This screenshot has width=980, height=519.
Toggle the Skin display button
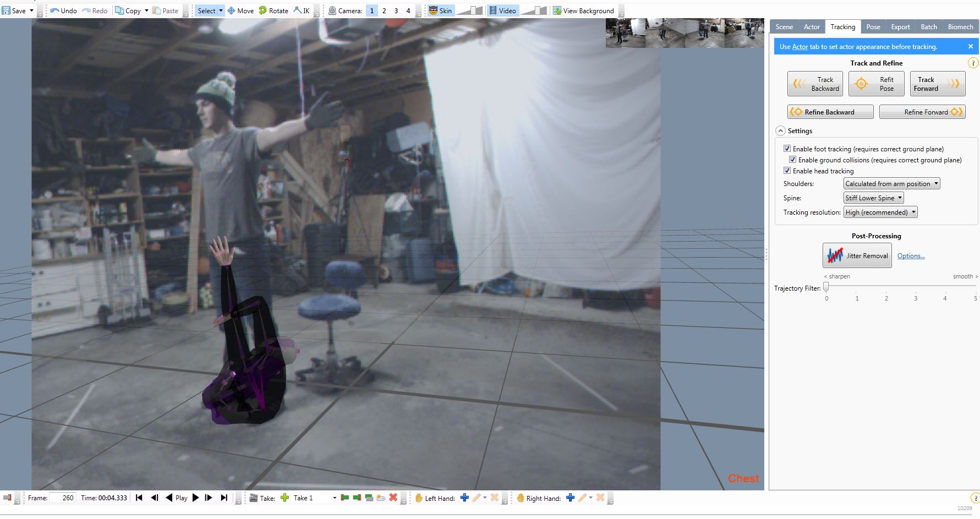pos(440,10)
